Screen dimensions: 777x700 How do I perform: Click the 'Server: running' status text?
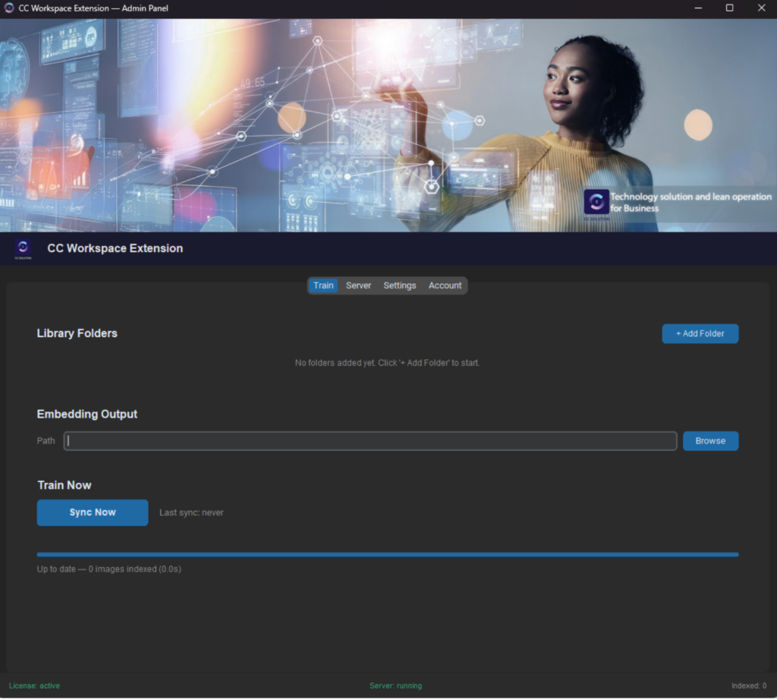[395, 686]
